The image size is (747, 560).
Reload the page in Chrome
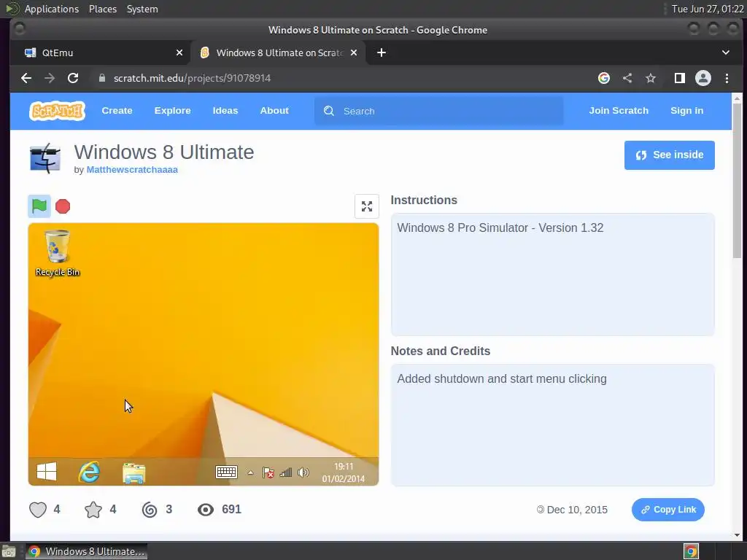click(x=73, y=78)
